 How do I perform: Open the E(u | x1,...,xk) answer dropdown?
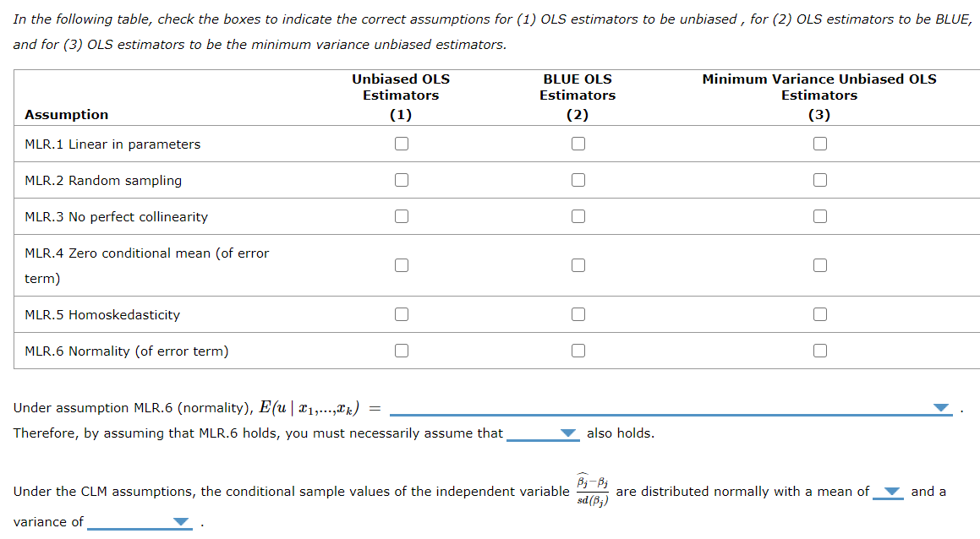pos(941,407)
